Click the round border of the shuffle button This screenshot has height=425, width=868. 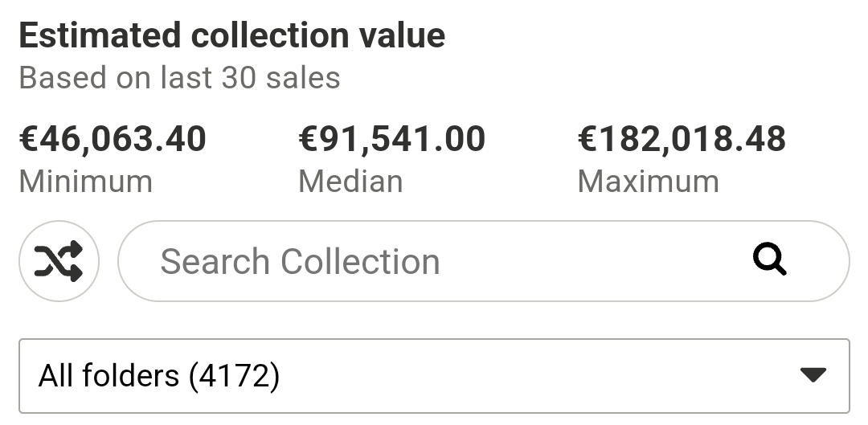[x=59, y=222]
